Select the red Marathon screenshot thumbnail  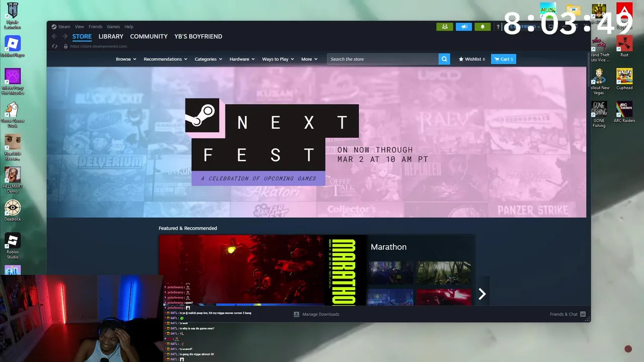tap(444, 297)
